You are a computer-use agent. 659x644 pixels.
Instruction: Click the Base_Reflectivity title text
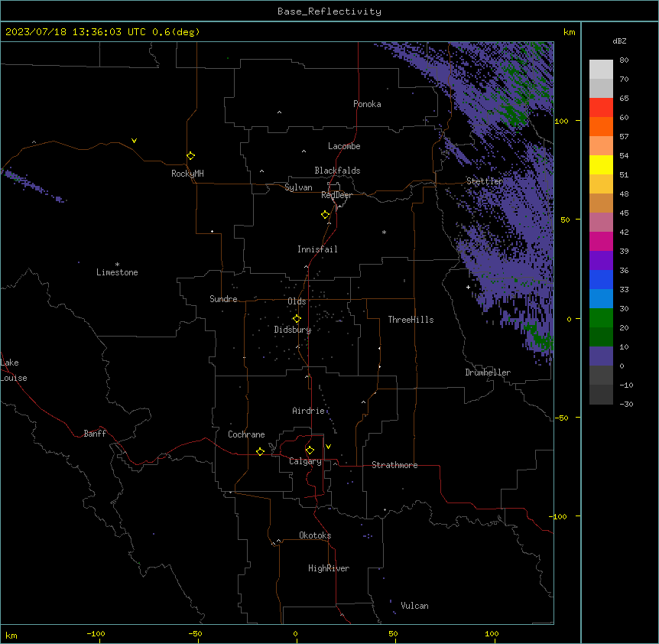pos(329,11)
